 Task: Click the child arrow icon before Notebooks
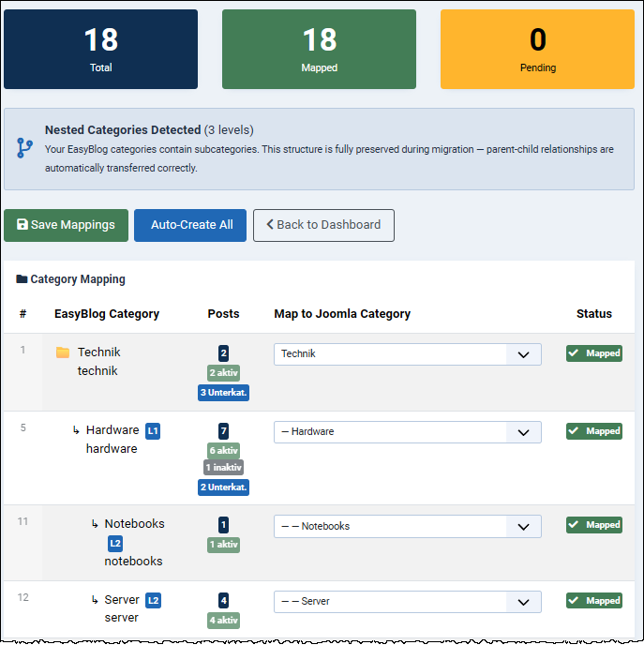(95, 524)
